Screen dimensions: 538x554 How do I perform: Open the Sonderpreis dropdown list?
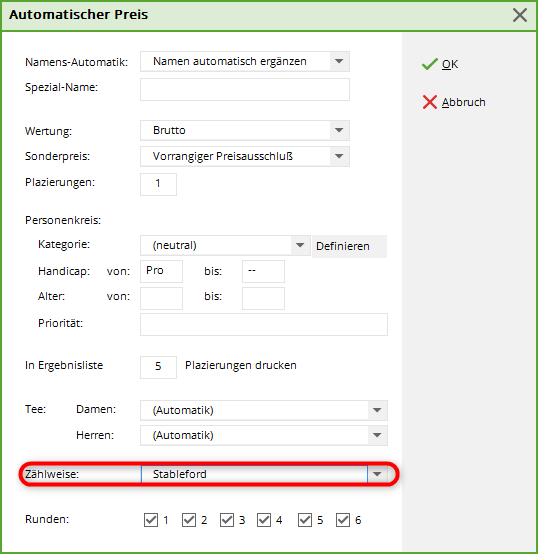tap(339, 156)
